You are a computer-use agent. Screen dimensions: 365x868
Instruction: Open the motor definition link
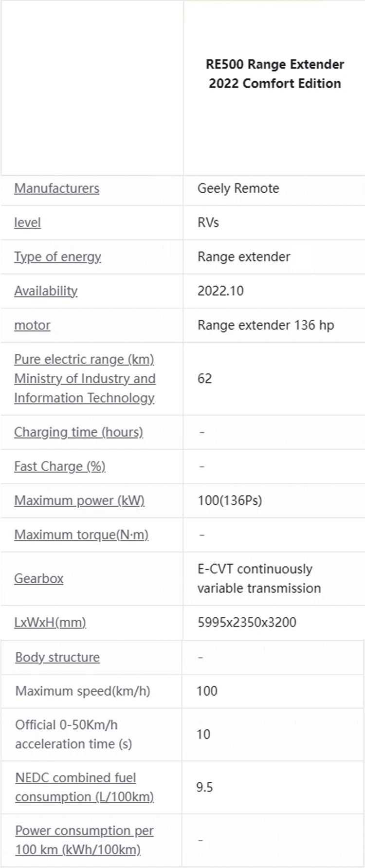click(32, 325)
